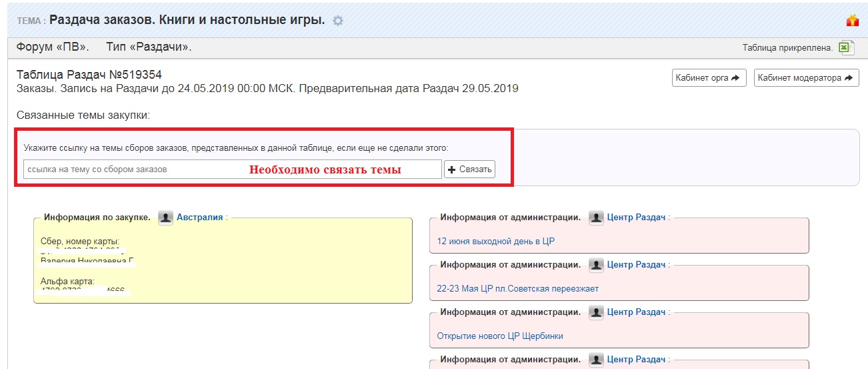Open the Австралия user profile link

(x=199, y=218)
